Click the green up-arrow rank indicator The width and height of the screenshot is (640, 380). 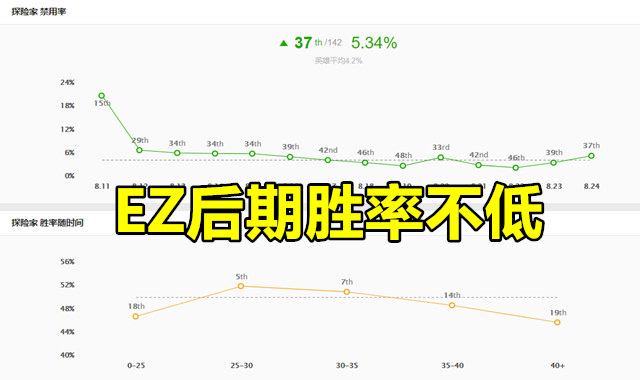tap(284, 43)
